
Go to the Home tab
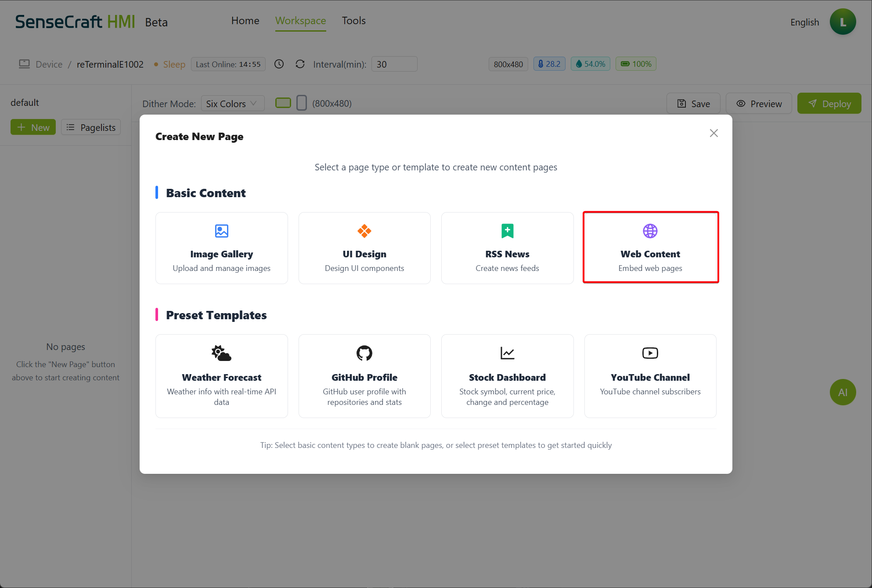point(245,21)
